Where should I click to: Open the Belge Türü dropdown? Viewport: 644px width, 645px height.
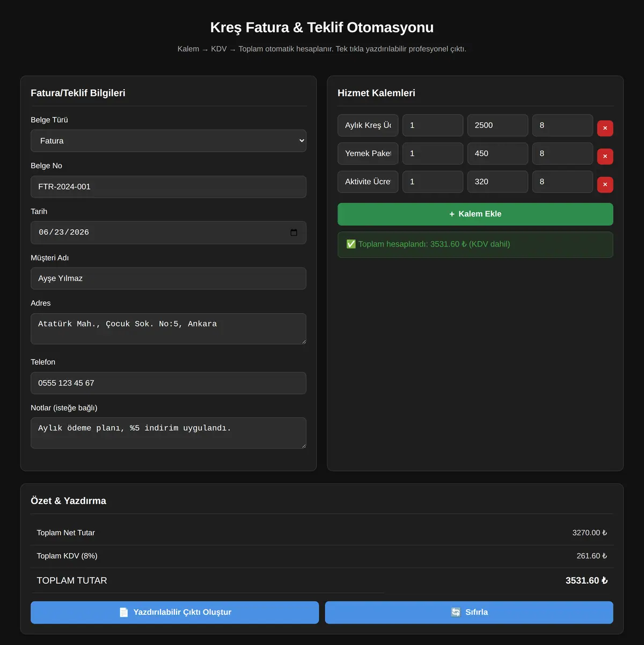pos(169,141)
